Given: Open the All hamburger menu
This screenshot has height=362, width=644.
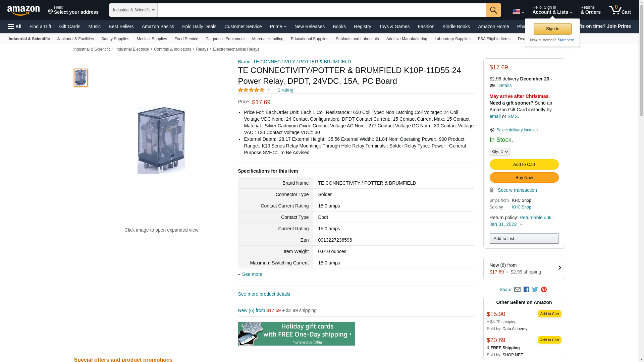Looking at the screenshot, I should (x=15, y=26).
